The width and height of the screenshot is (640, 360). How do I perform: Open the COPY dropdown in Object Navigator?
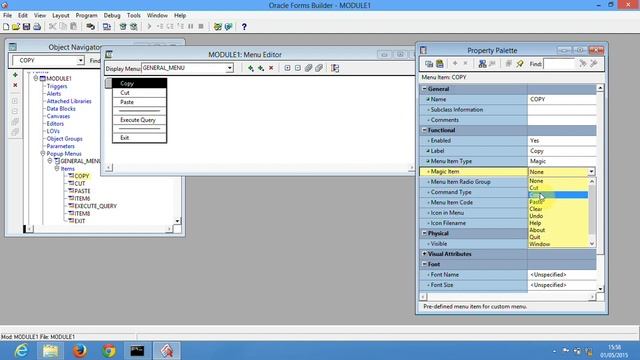(x=80, y=60)
